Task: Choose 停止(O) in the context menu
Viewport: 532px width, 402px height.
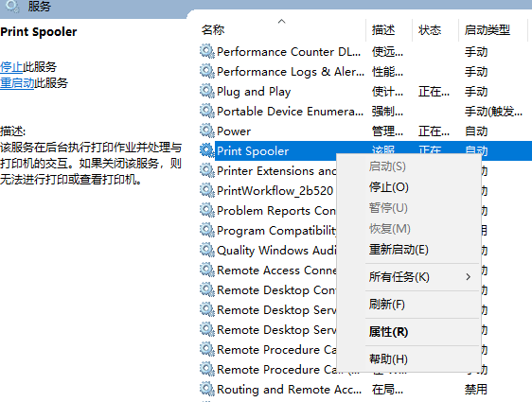Action: coord(389,187)
